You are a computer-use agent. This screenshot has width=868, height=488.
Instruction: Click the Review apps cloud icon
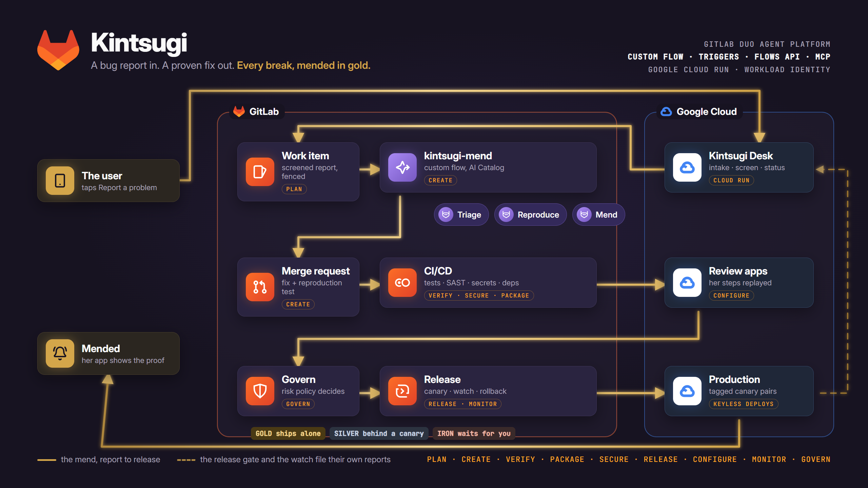tap(687, 283)
